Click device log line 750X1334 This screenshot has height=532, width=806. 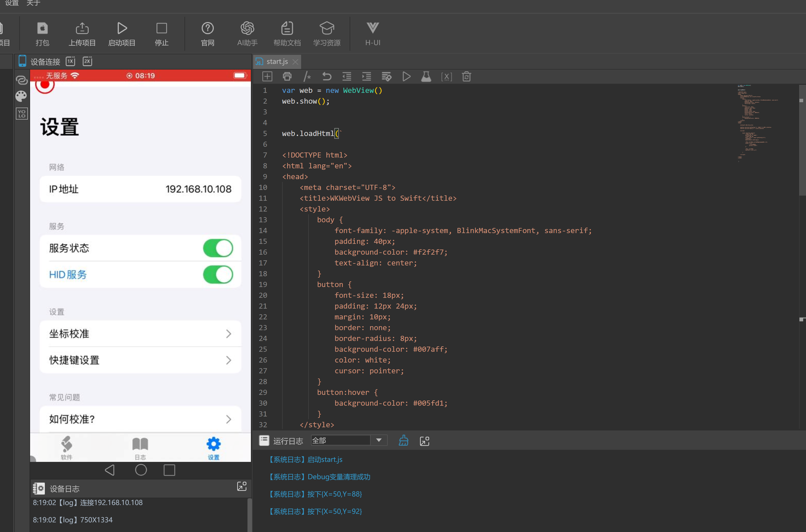click(73, 520)
